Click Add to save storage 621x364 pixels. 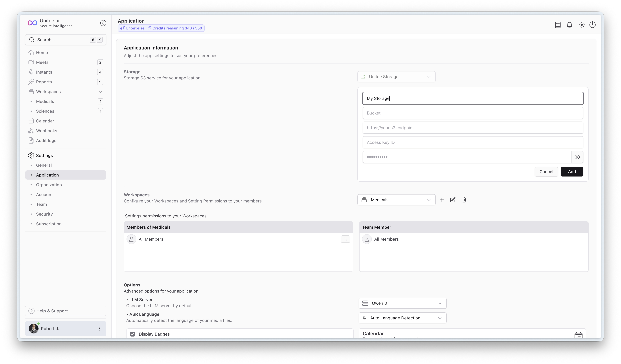pyautogui.click(x=572, y=172)
